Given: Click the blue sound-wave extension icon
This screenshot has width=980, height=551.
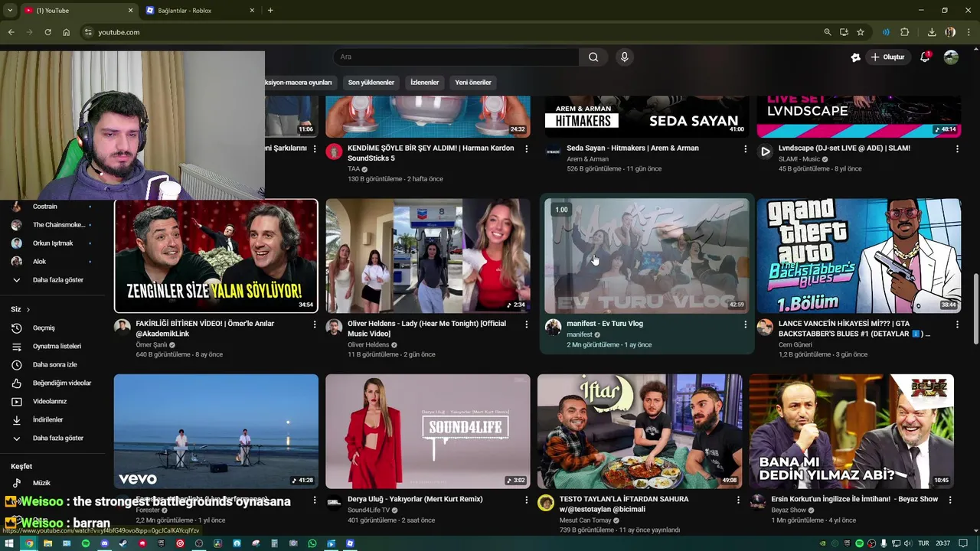Looking at the screenshot, I should [886, 32].
